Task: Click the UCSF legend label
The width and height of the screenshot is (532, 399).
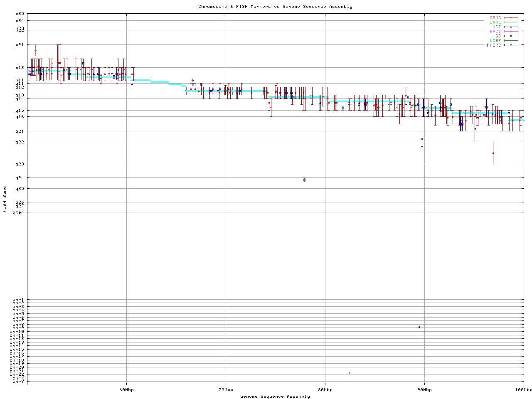Action: (x=495, y=41)
